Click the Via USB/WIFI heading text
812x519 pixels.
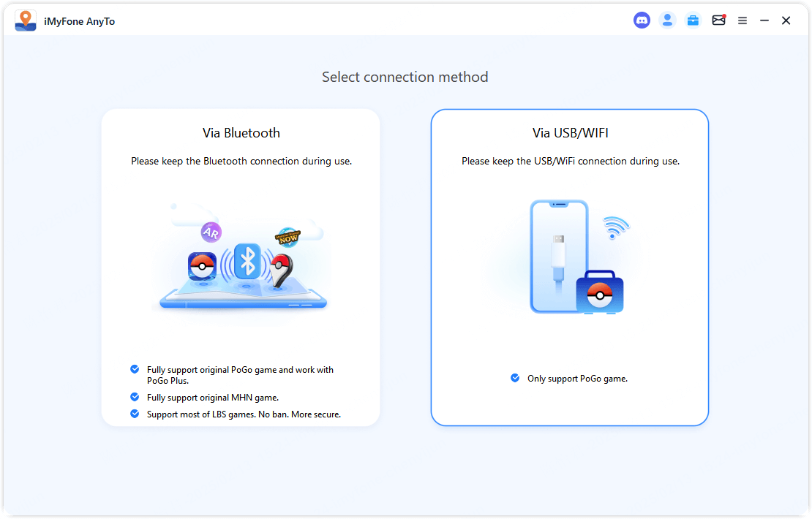point(571,133)
